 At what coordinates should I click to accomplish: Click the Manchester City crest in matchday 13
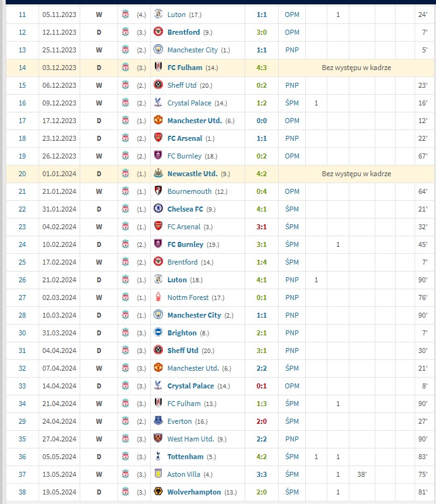coord(158,49)
